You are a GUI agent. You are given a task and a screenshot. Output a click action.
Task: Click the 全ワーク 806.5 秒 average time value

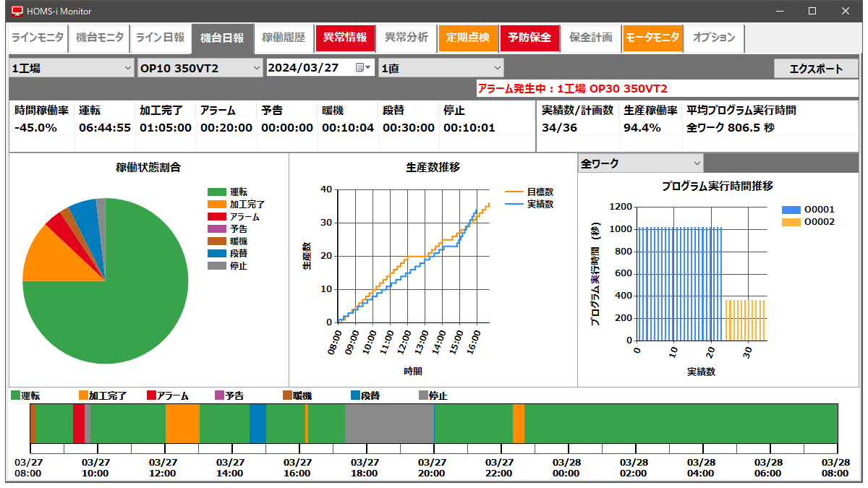pyautogui.click(x=731, y=128)
